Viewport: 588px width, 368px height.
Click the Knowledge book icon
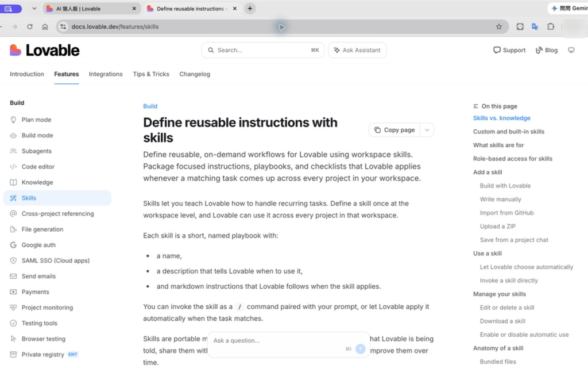(14, 182)
